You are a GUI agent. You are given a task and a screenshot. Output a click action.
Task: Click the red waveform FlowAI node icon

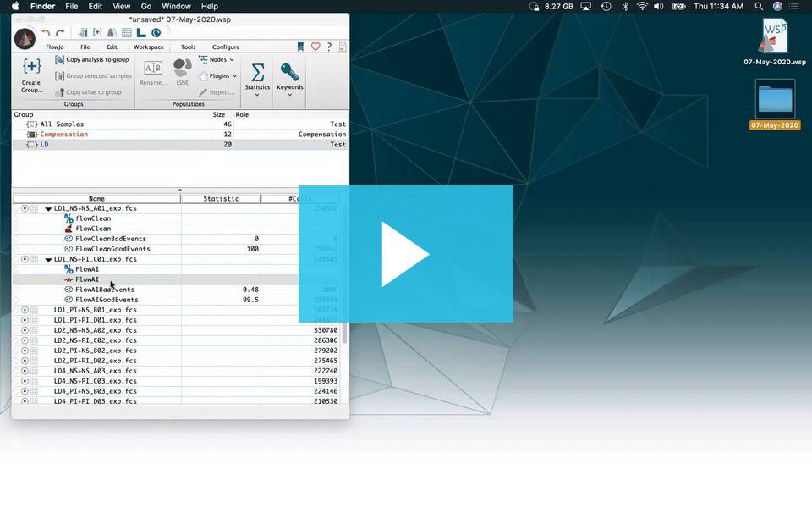[69, 279]
